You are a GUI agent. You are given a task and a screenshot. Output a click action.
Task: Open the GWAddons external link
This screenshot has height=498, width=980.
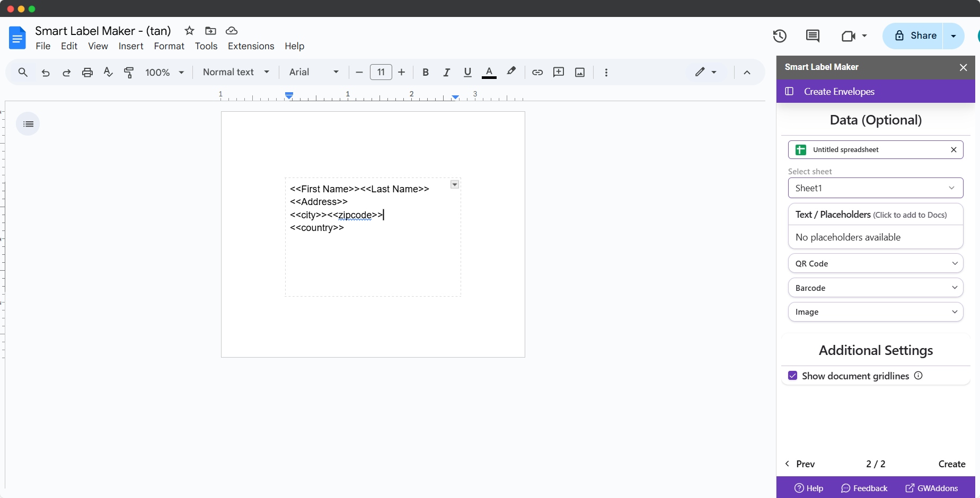932,488
